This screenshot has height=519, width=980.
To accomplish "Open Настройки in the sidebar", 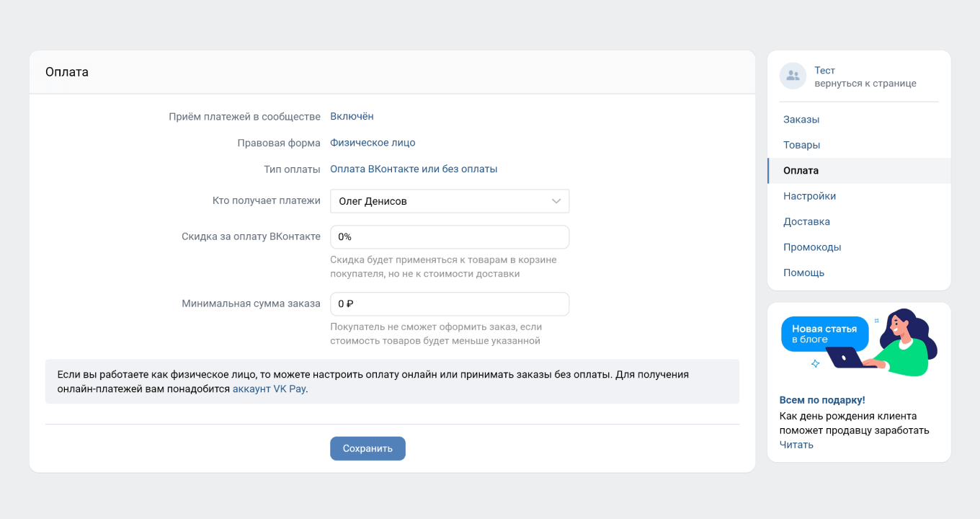I will click(x=809, y=196).
